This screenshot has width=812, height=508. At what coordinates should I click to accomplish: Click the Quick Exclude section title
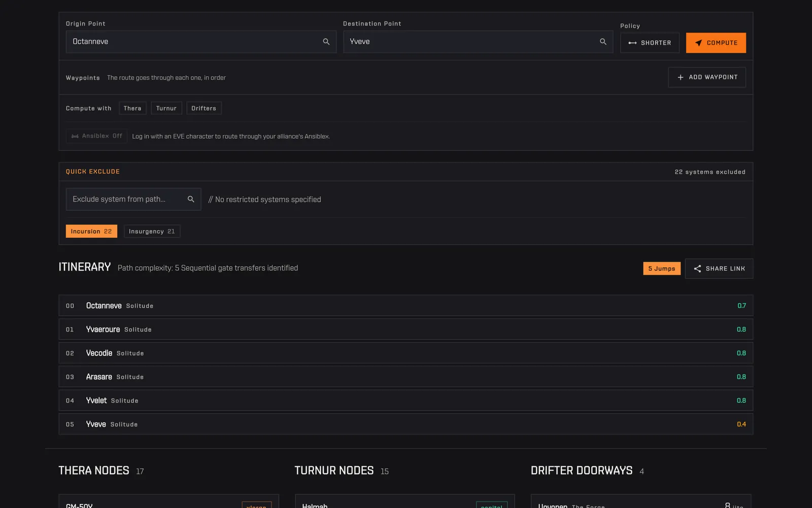tap(93, 172)
